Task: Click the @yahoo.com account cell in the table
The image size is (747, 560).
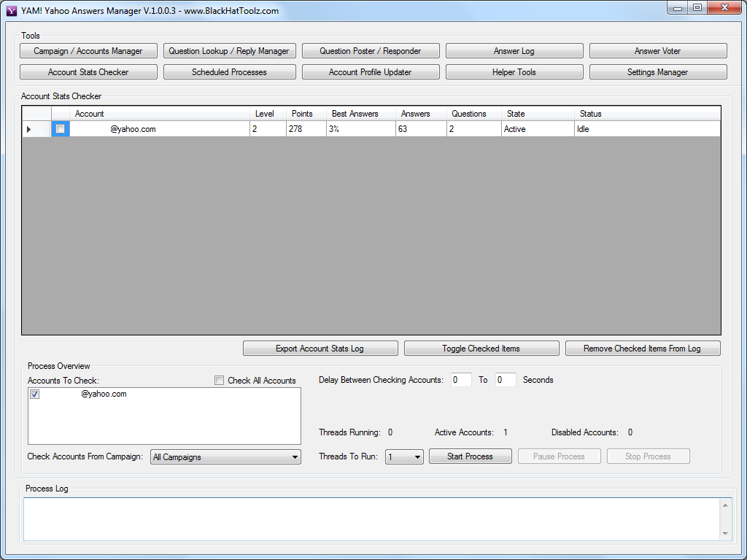Action: point(160,129)
